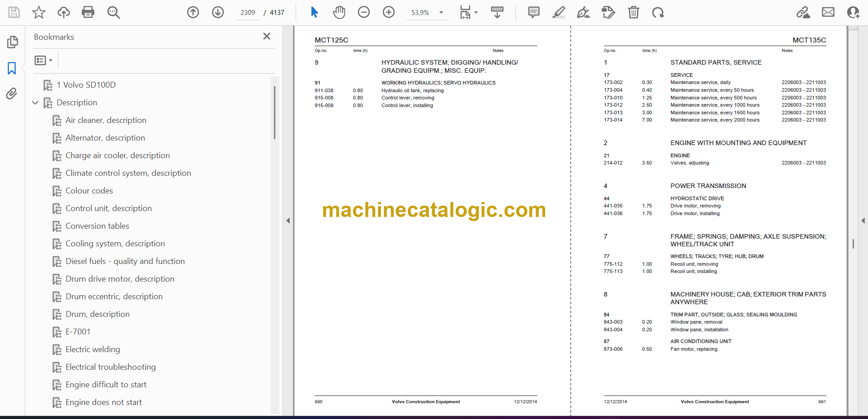Click the page number input field

[x=247, y=13]
